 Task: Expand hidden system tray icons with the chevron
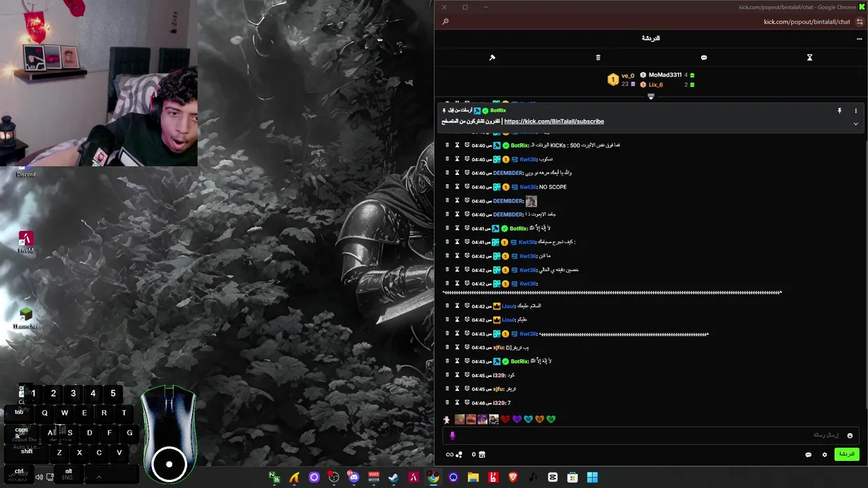pos(98,477)
